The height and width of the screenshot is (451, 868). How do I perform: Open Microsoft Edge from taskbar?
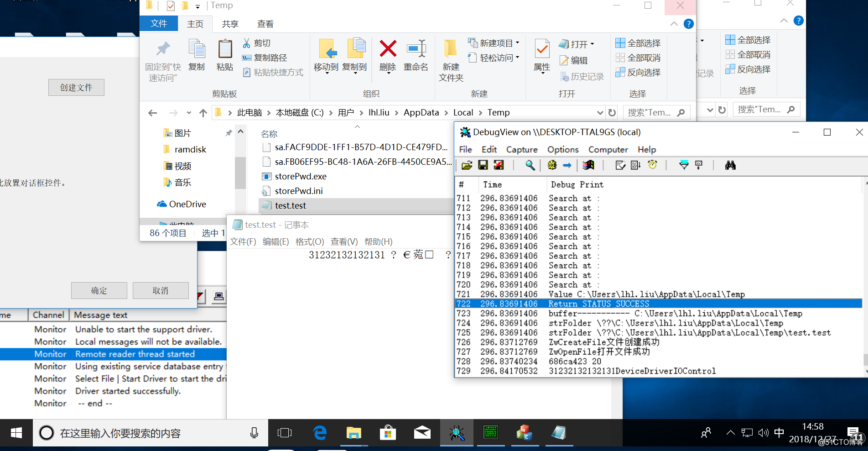coord(320,433)
